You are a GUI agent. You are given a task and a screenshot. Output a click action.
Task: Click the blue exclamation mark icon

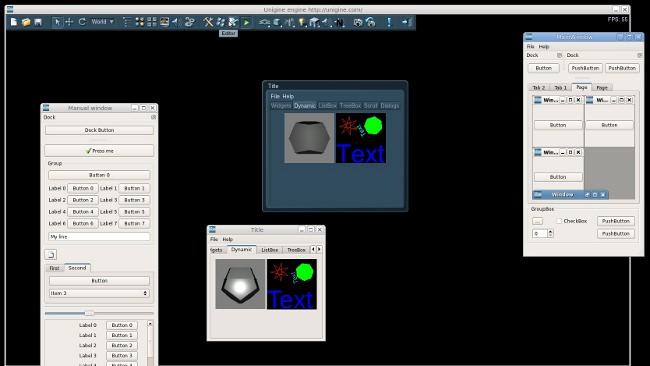point(389,22)
